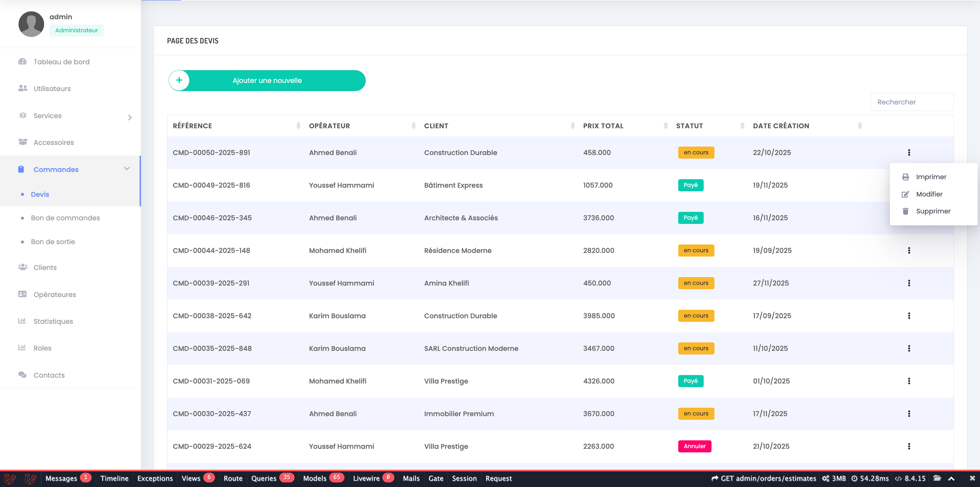
Task: Open actions menu for CMD-00029-2025-624
Action: pos(909,446)
